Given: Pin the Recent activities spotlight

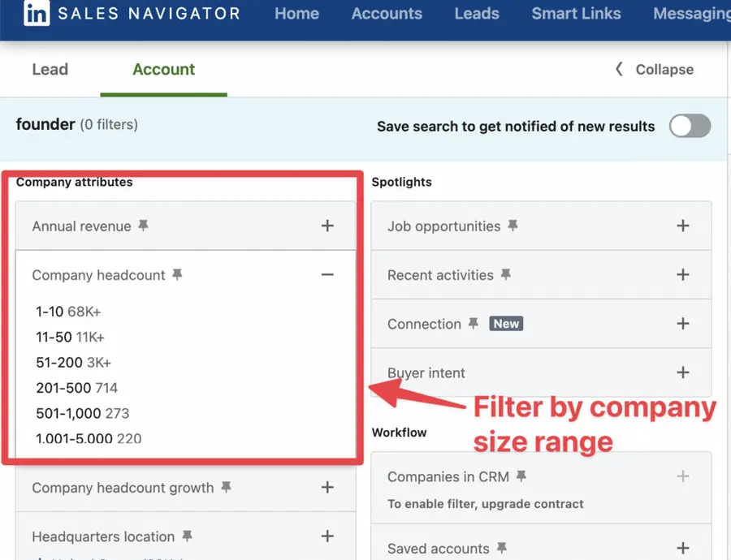Looking at the screenshot, I should coord(508,275).
